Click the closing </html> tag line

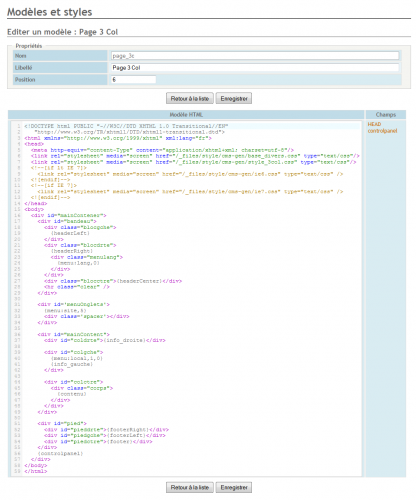coord(36,472)
